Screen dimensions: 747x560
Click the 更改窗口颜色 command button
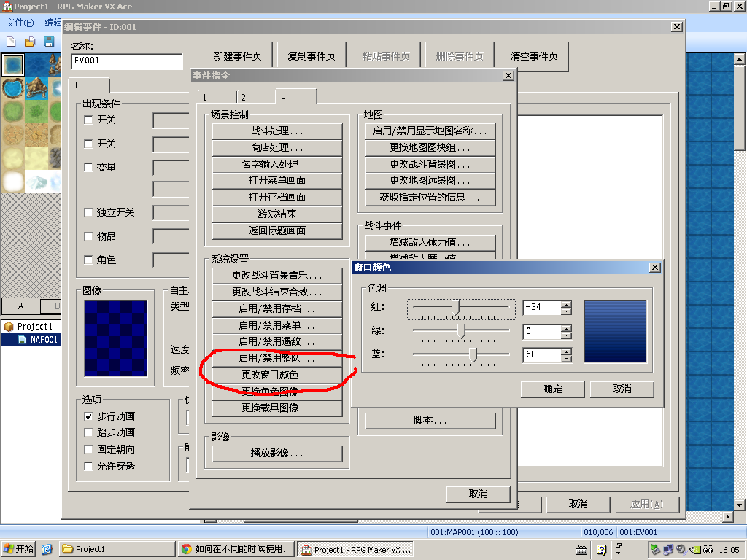[x=277, y=376]
